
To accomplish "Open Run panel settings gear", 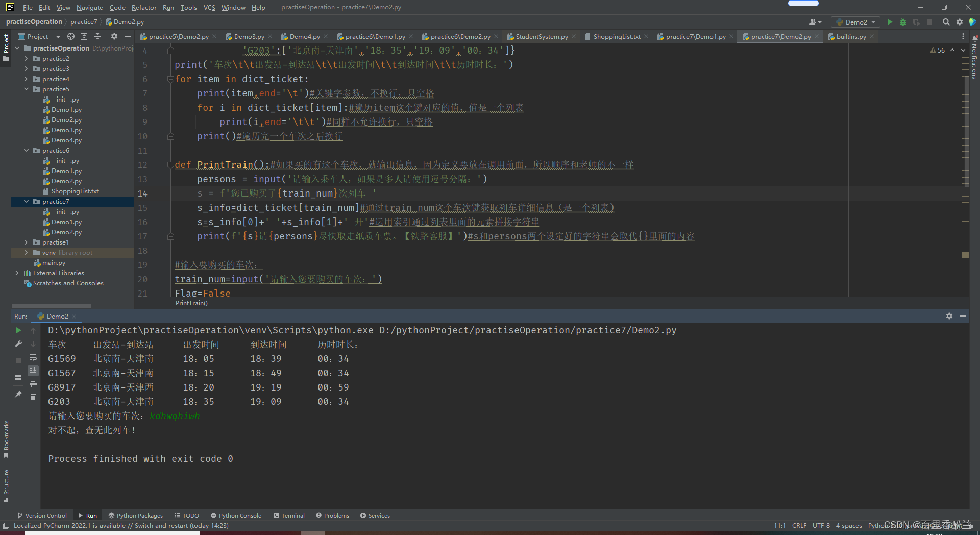I will pos(949,316).
